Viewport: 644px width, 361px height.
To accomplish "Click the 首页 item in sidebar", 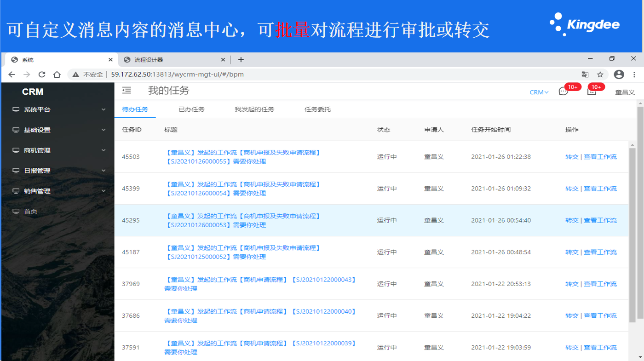I will (x=30, y=212).
